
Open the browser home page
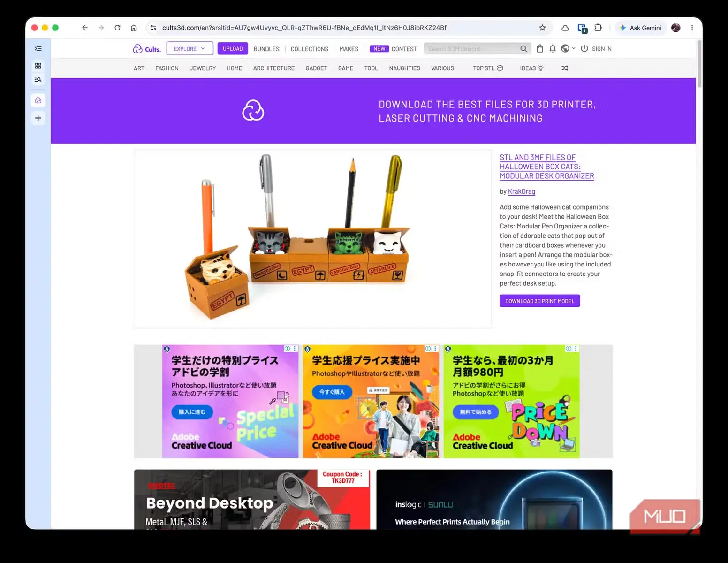[134, 28]
